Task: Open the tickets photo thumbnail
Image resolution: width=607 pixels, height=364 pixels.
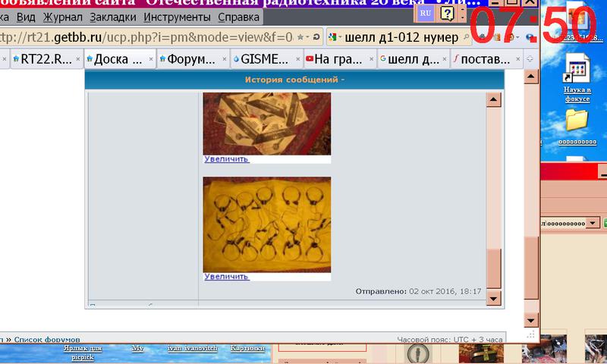Action: (x=267, y=124)
